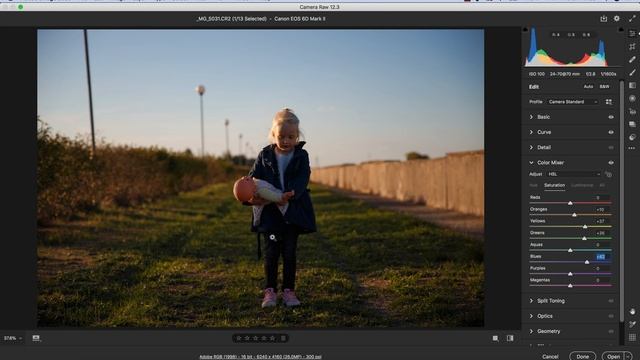Open the Snapshots panel
Viewport: 640px width, 360px height.
632,124
